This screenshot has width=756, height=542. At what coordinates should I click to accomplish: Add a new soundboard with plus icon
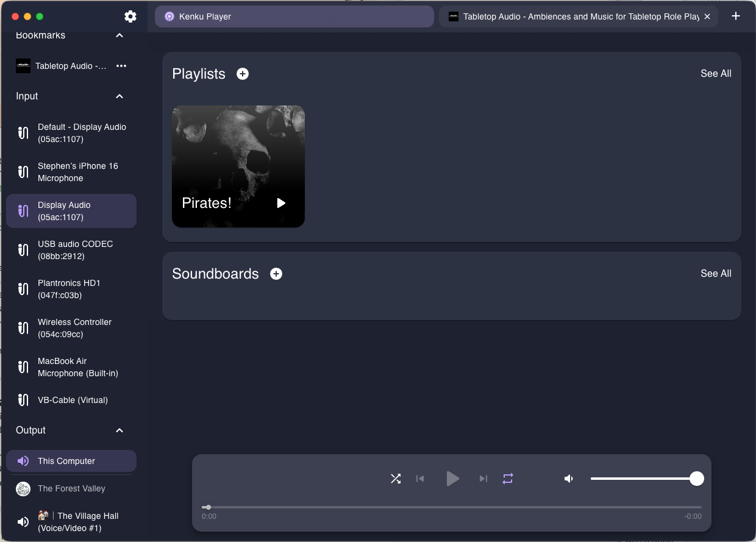click(276, 274)
